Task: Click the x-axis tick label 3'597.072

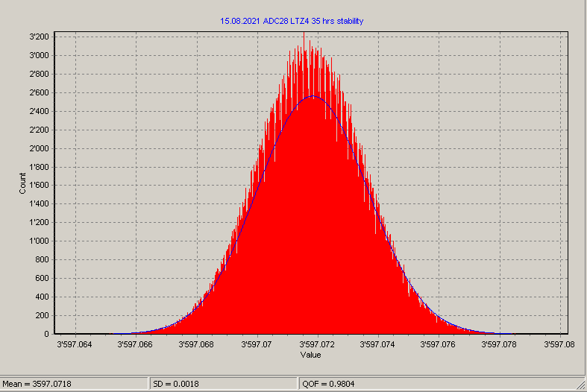Action: [x=317, y=344]
